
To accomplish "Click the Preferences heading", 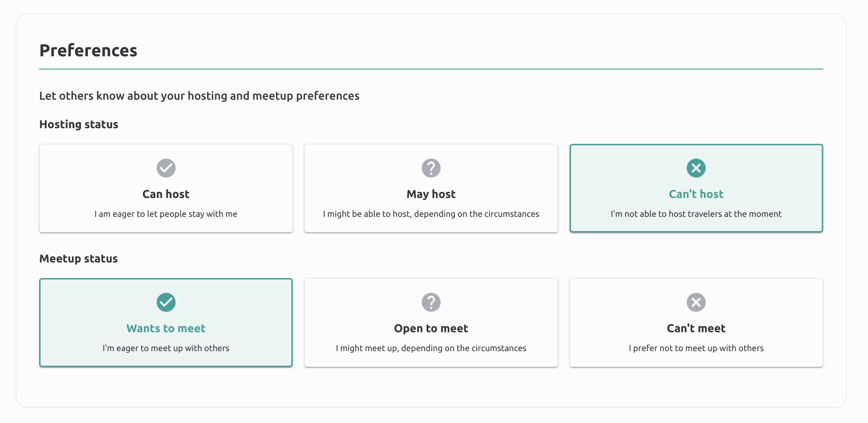I will [x=88, y=50].
